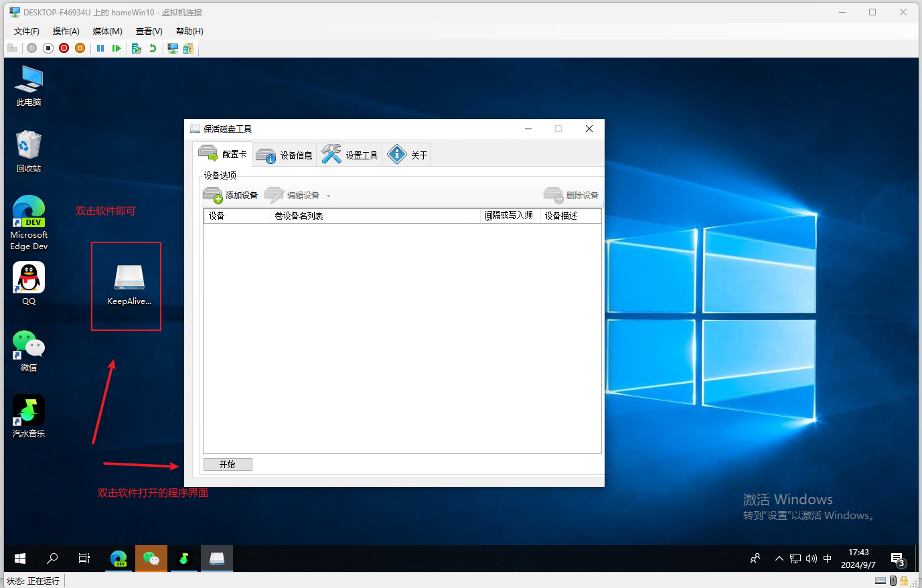Click the 删除设备 button
Screen dimensions: 922x588
pyautogui.click(x=571, y=195)
